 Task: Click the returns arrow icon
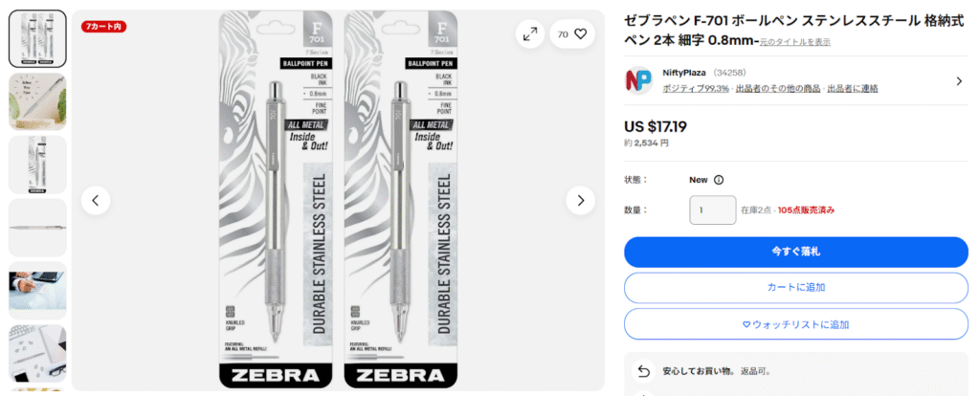[644, 370]
